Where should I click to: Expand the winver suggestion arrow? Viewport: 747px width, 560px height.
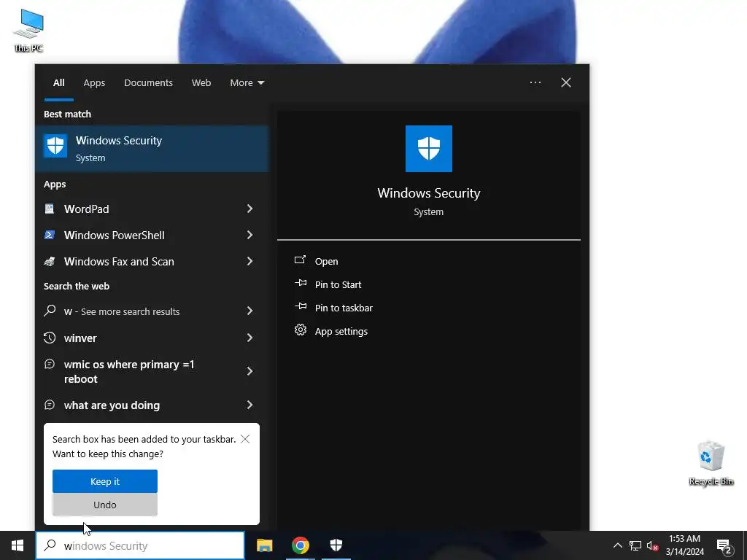click(x=249, y=338)
